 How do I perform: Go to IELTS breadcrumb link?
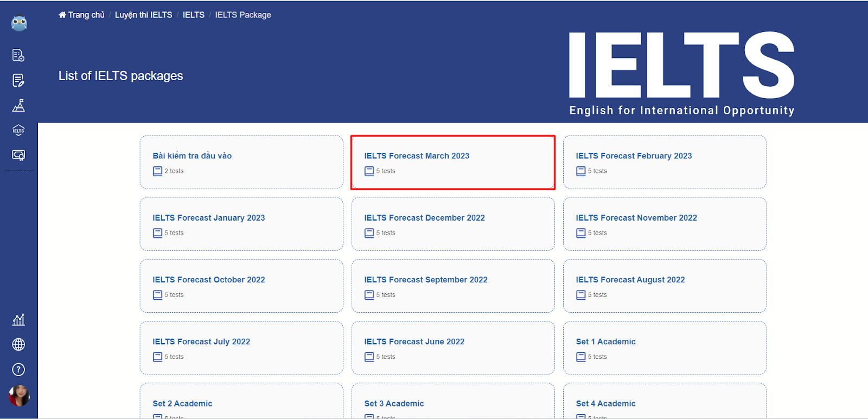(x=194, y=15)
